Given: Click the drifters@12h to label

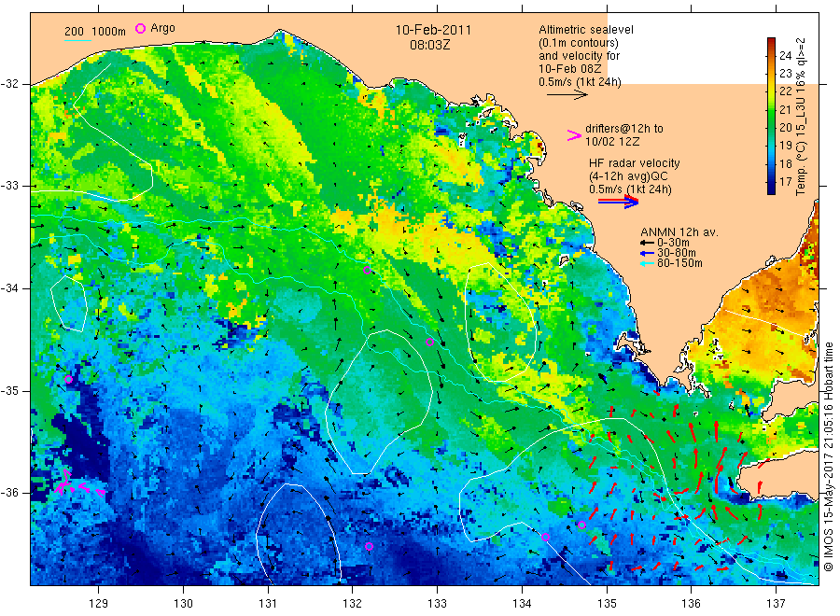Looking at the screenshot, I should [624, 129].
